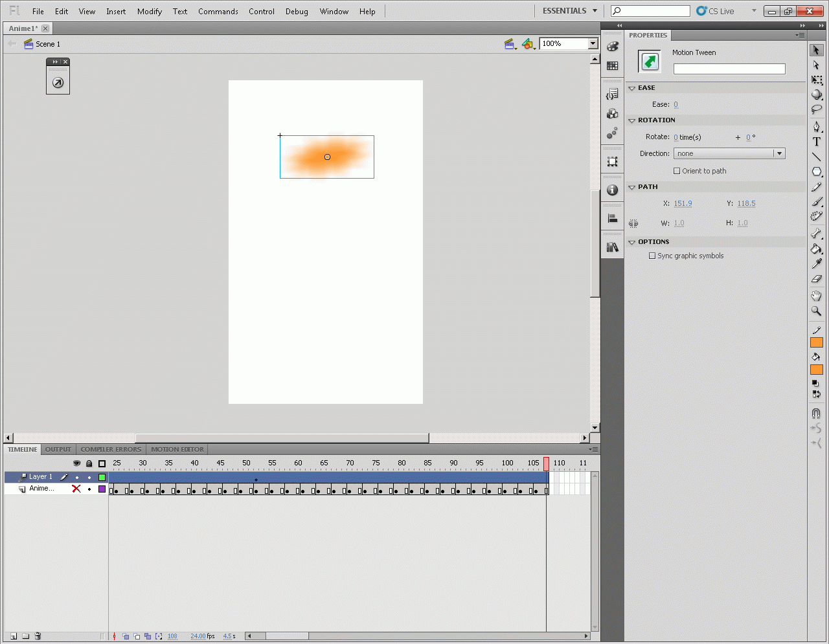829x644 pixels.
Task: Open the rotation Direction dropdown
Action: 779,153
